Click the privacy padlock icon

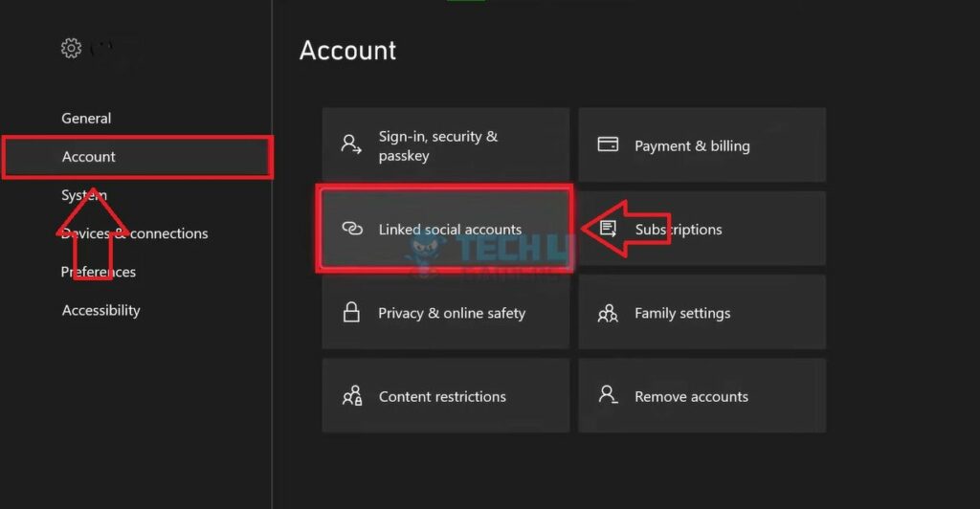point(351,312)
